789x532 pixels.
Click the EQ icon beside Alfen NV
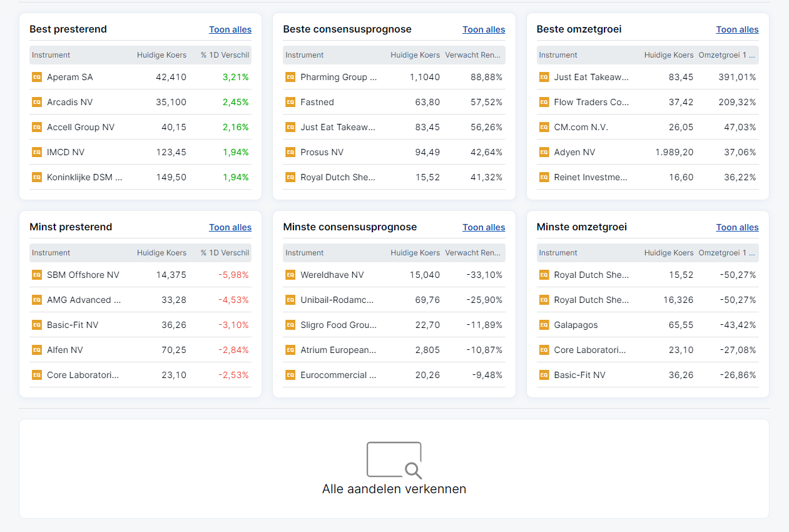tap(37, 350)
